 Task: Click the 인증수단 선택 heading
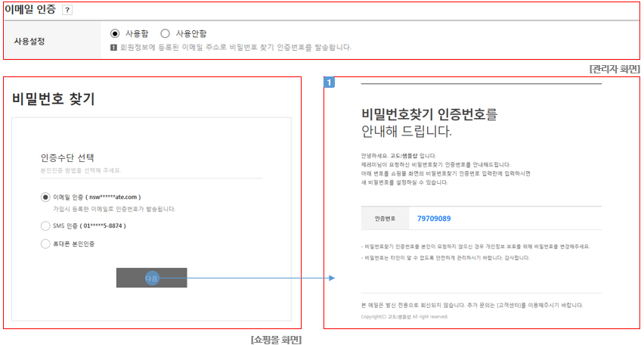67,157
